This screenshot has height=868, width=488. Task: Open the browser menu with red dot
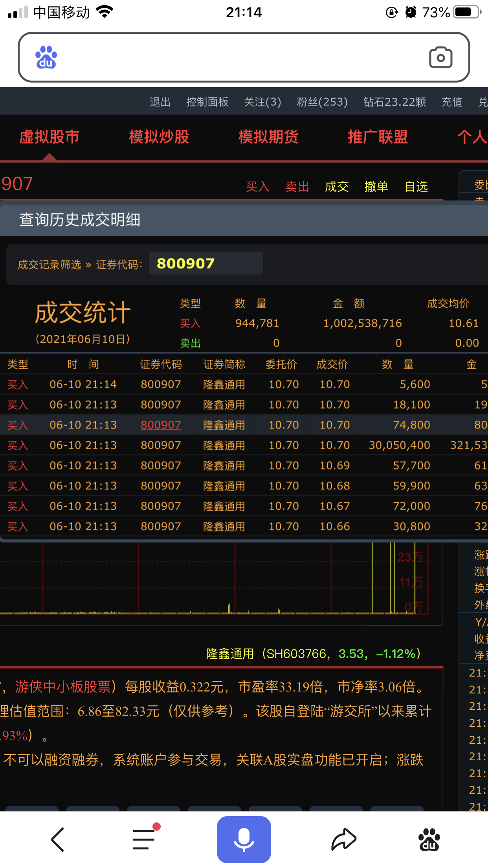144,839
